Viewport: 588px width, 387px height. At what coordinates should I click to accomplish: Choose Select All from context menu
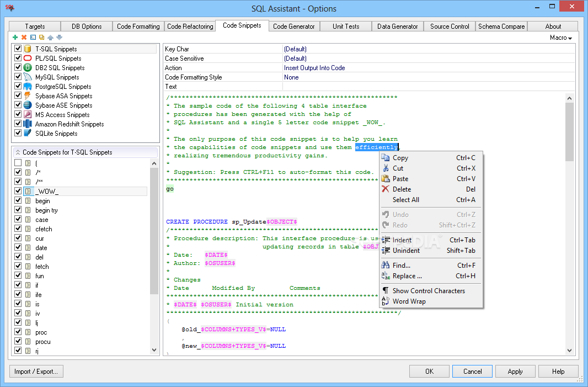click(431, 200)
